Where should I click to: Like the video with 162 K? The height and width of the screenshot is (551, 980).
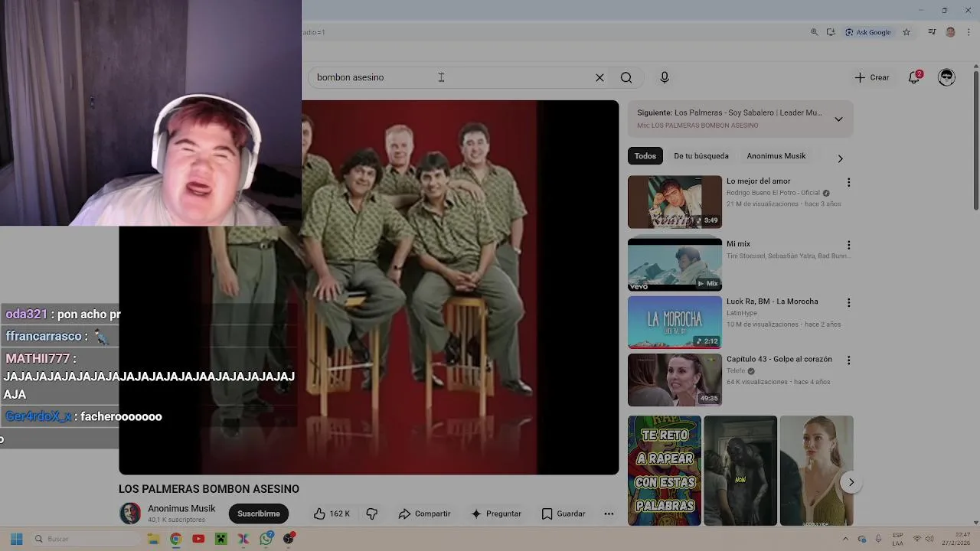point(332,514)
